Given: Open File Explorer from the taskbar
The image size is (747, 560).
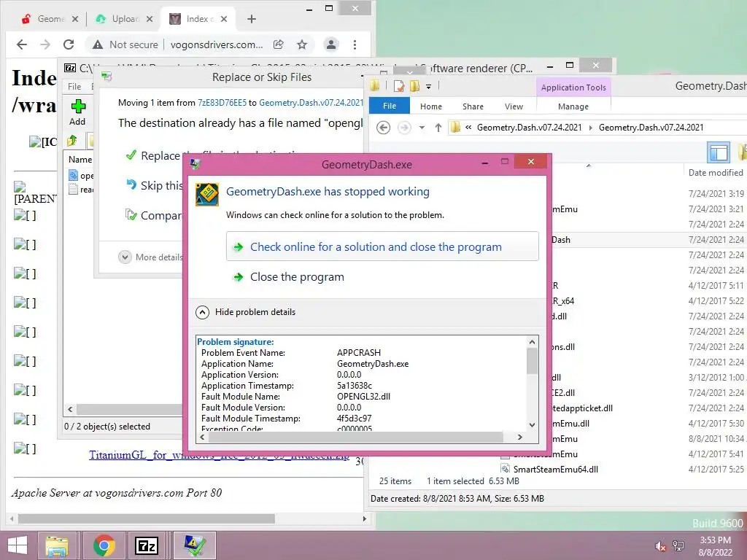Looking at the screenshot, I should pos(57,545).
